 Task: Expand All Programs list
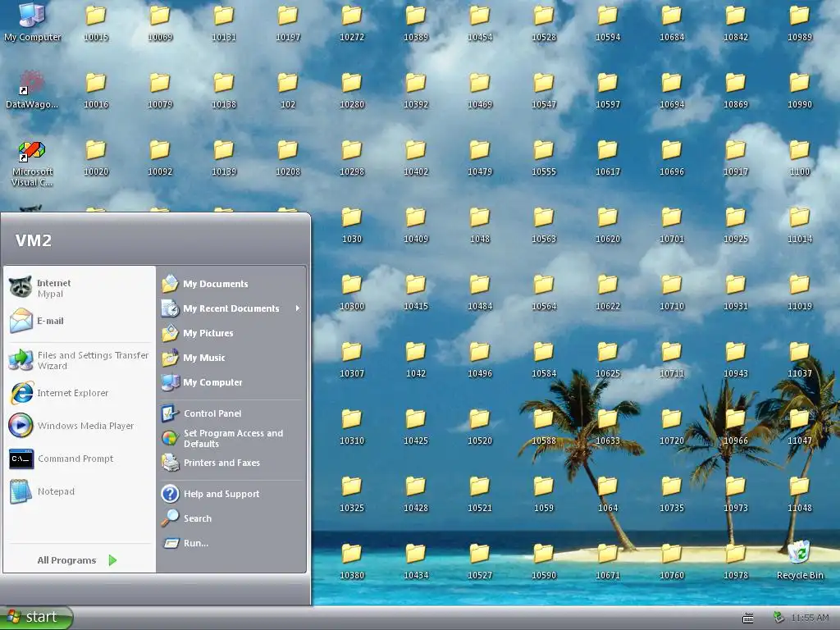point(76,559)
